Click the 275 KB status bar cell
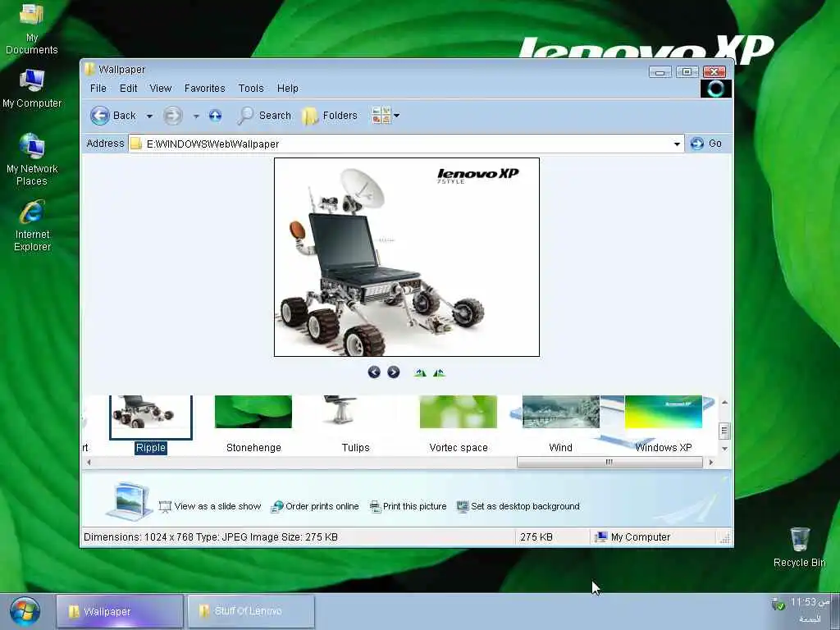This screenshot has height=630, width=840. pyautogui.click(x=552, y=536)
